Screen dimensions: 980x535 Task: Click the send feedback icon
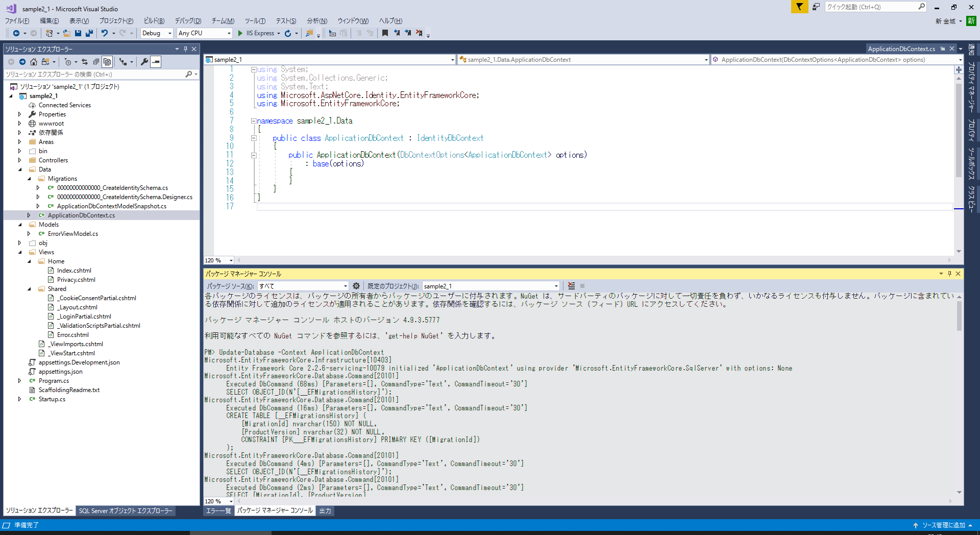pyautogui.click(x=816, y=7)
